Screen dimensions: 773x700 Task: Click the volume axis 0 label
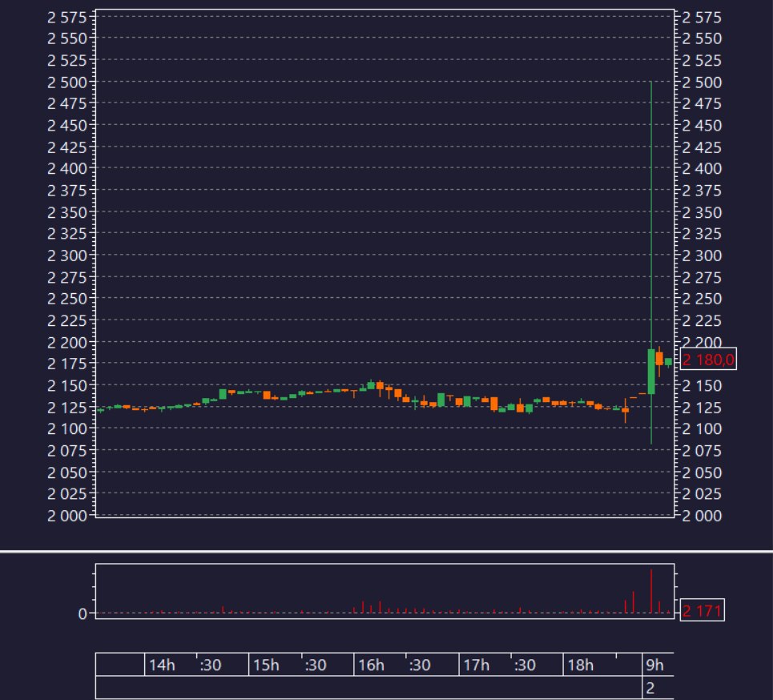click(x=83, y=614)
